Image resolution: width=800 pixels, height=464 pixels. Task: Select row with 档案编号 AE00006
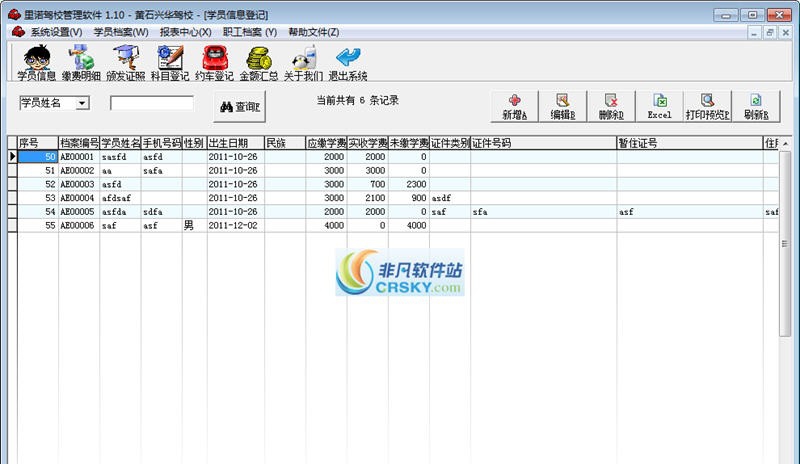(x=393, y=226)
